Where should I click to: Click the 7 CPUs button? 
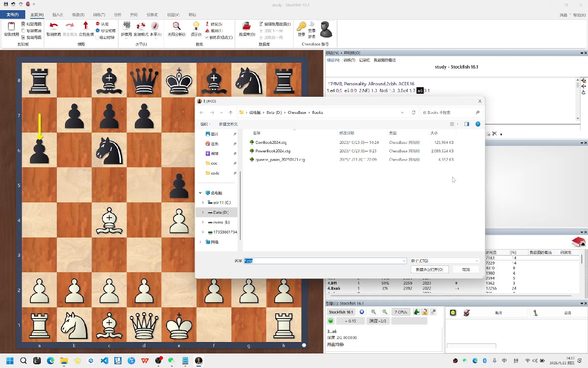[x=401, y=312]
